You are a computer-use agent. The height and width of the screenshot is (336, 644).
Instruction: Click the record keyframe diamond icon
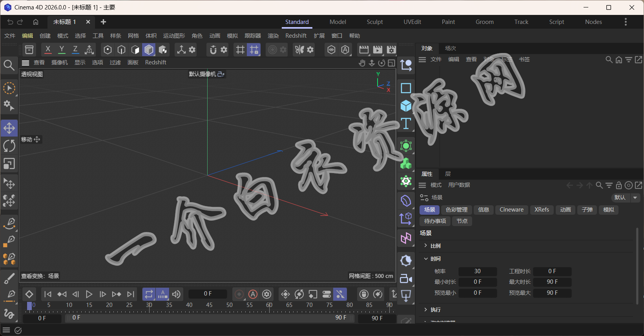click(x=29, y=294)
